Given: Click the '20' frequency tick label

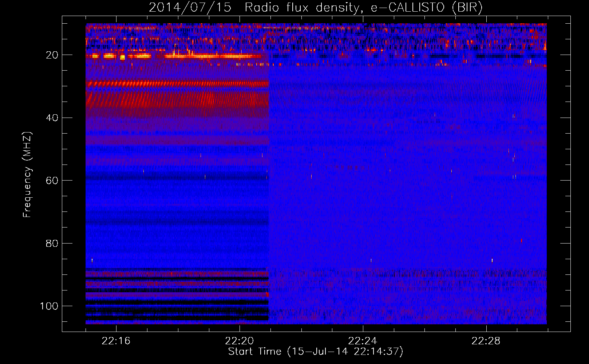Looking at the screenshot, I should pos(52,55).
